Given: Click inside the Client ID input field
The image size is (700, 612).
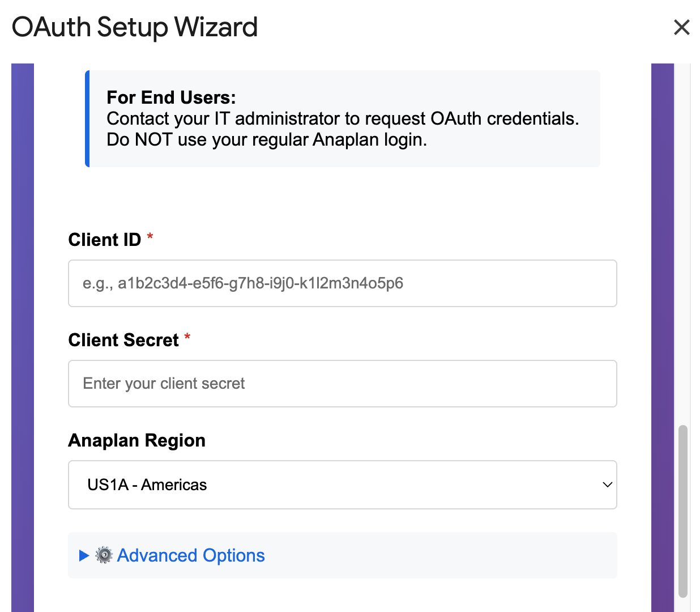Looking at the screenshot, I should (342, 283).
